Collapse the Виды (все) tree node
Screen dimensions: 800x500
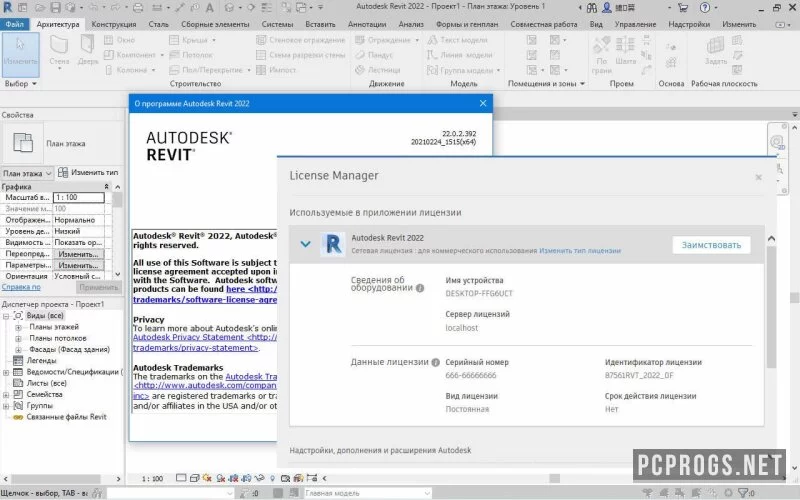pos(6,316)
